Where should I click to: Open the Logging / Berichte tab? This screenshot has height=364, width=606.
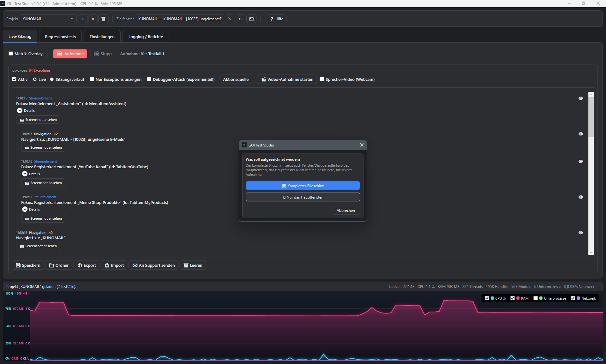146,37
